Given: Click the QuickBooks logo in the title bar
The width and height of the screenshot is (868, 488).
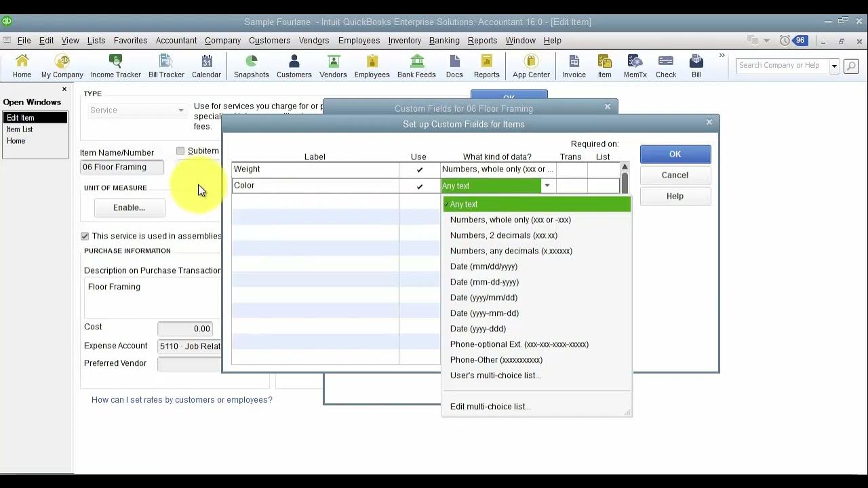Looking at the screenshot, I should (7, 22).
